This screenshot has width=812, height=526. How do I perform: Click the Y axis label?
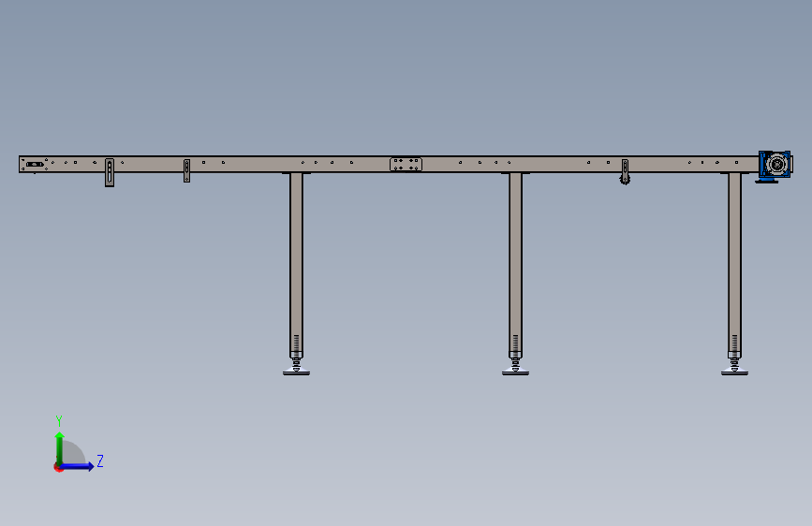pos(59,421)
